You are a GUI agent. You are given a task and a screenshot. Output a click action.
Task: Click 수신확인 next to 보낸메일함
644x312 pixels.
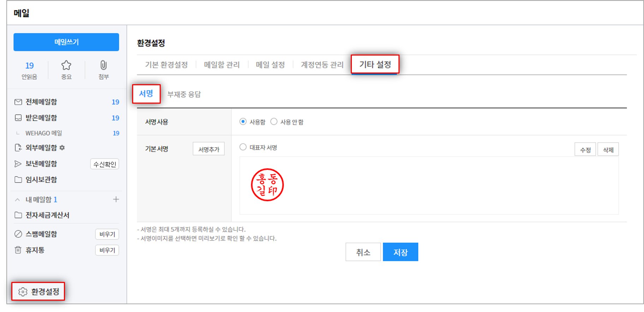click(105, 164)
